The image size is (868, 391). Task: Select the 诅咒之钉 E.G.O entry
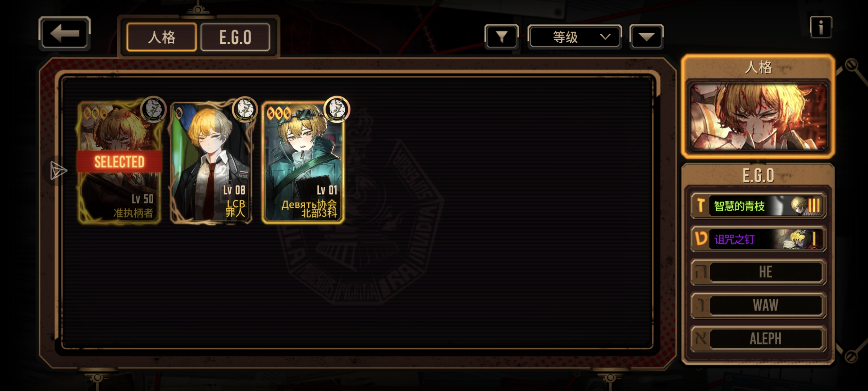click(x=758, y=239)
